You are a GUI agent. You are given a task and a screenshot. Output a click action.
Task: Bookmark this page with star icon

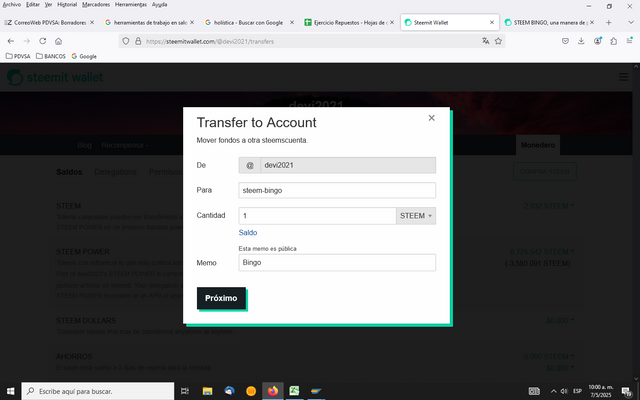pyautogui.click(x=498, y=41)
